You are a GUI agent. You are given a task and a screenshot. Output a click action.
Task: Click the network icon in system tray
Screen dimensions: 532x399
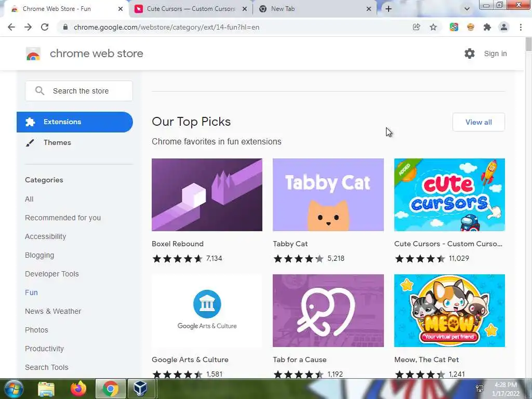(480, 389)
